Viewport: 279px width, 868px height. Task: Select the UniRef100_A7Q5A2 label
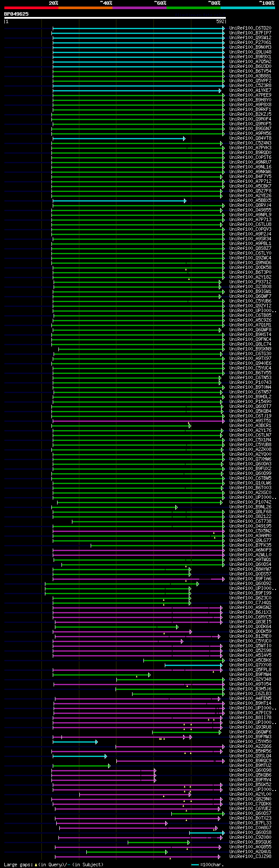tap(250, 62)
